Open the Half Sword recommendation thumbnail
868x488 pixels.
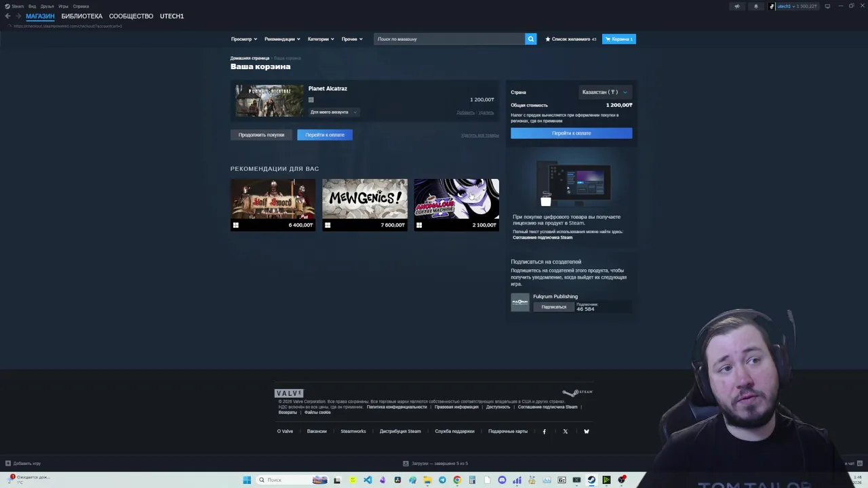273,199
